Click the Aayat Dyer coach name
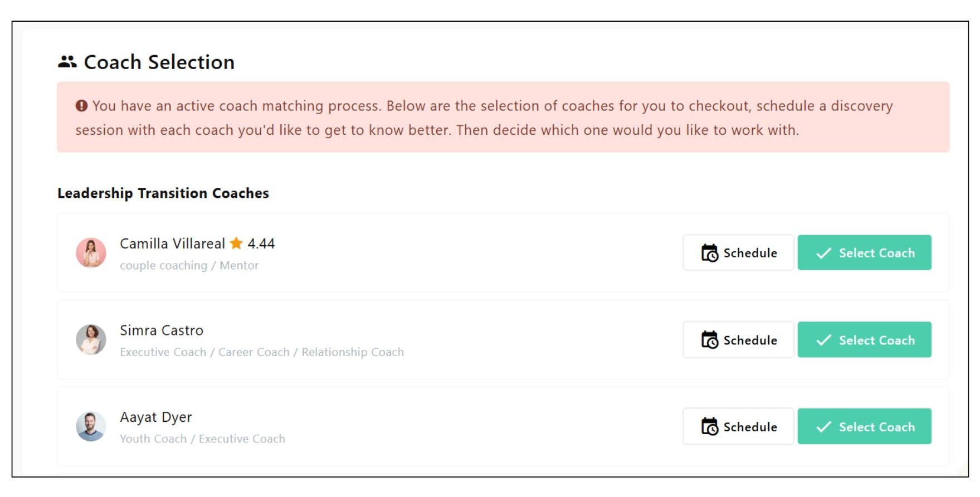This screenshot has height=497, width=980. tap(156, 417)
